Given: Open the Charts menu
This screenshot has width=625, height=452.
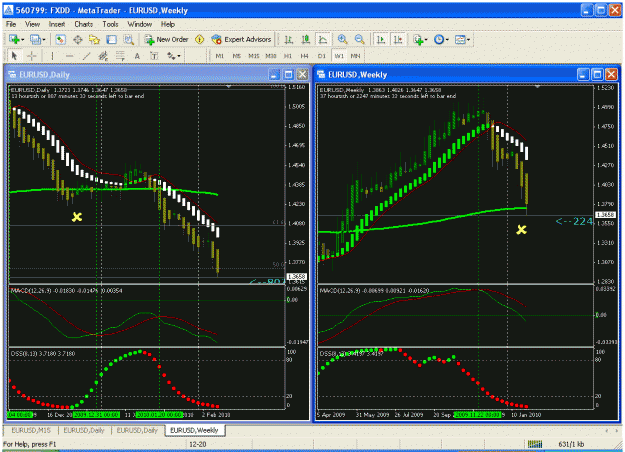Looking at the screenshot, I should click(x=83, y=24).
